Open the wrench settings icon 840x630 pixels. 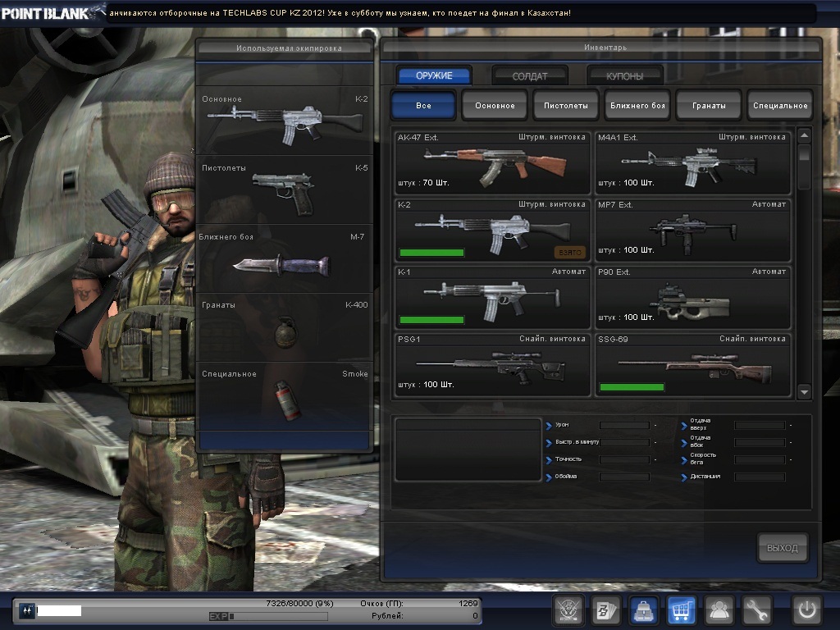pyautogui.click(x=756, y=610)
